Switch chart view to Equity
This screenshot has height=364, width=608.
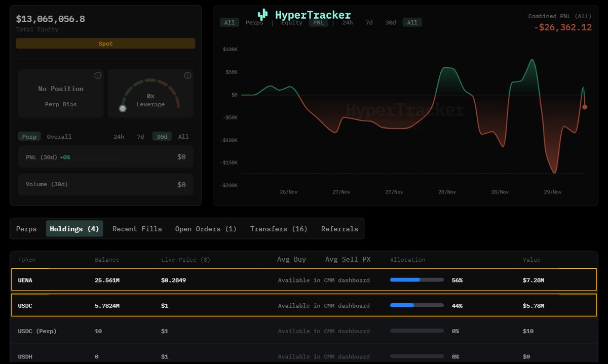coord(292,23)
